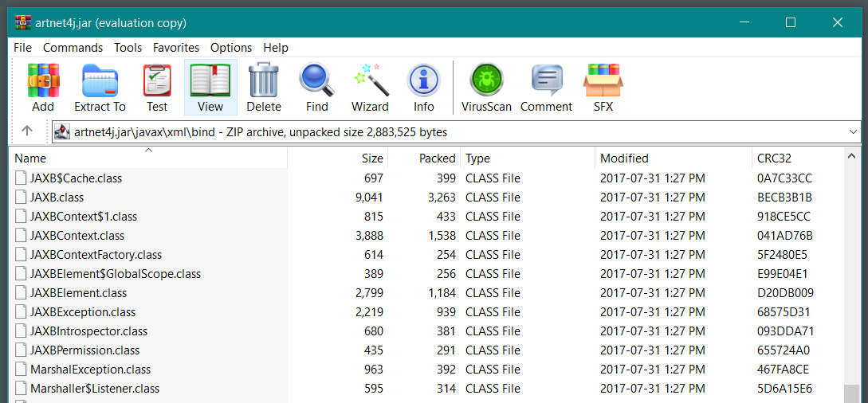
Task: Sort files by Size column header
Action: [x=338, y=158]
